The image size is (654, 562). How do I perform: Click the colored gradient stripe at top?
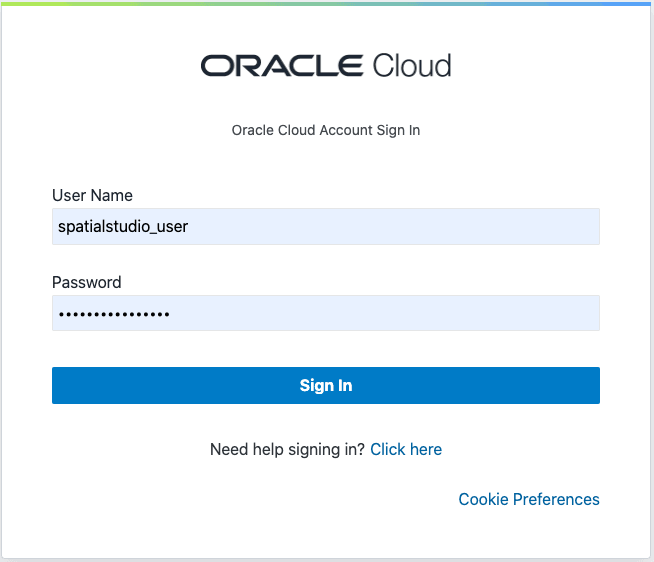[327, 4]
